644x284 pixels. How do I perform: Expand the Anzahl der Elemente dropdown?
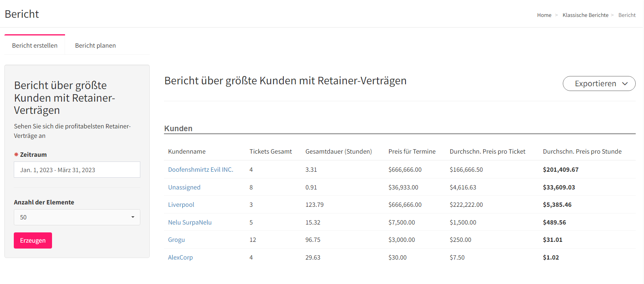point(77,217)
